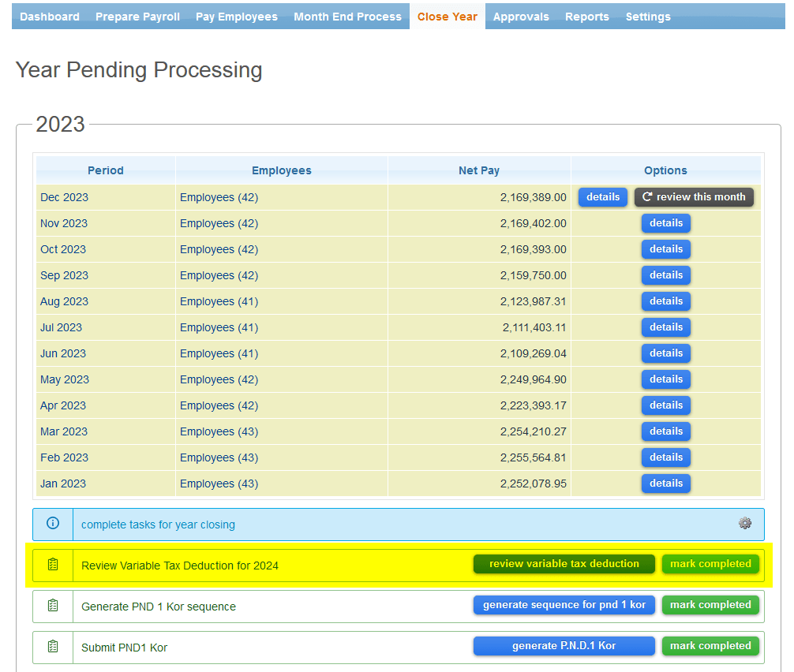The height and width of the screenshot is (672, 794).
Task: Click net pay value 2,169,389.00
Action: [534, 197]
